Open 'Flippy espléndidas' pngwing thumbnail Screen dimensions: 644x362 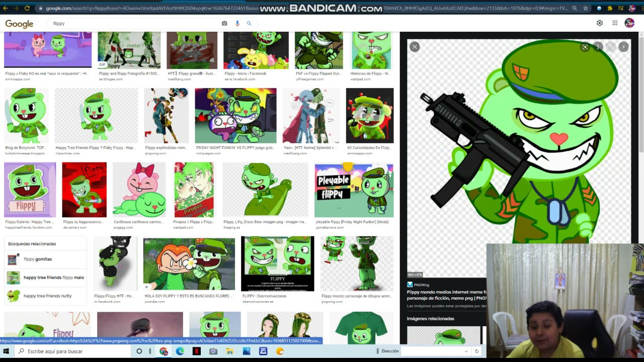point(166,116)
